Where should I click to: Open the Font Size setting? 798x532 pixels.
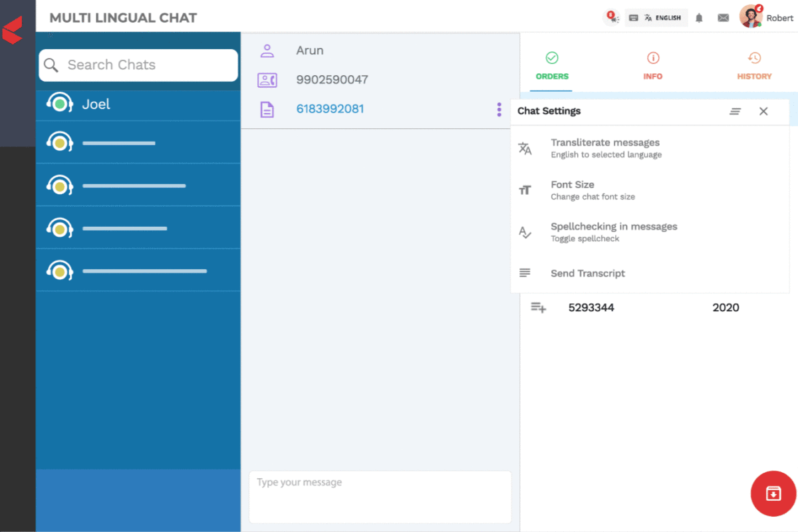[650, 190]
